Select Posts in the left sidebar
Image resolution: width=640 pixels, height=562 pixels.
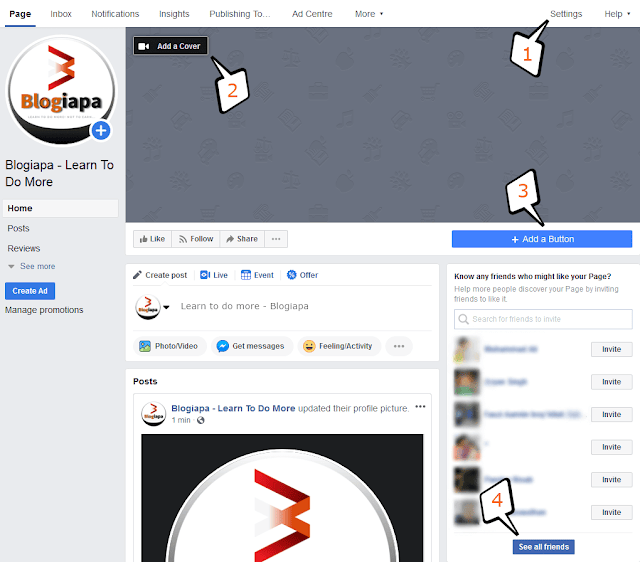(18, 228)
